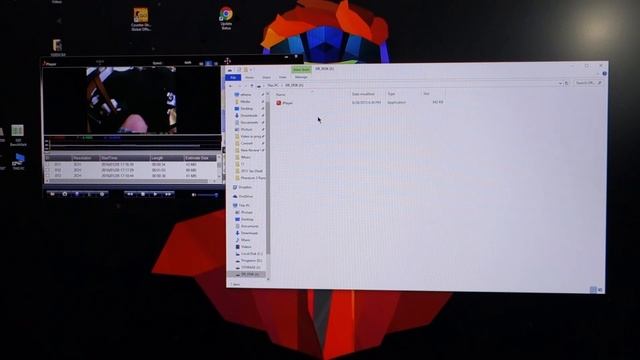Open Explorer help question mark icon
The image size is (640, 360).
604,74
